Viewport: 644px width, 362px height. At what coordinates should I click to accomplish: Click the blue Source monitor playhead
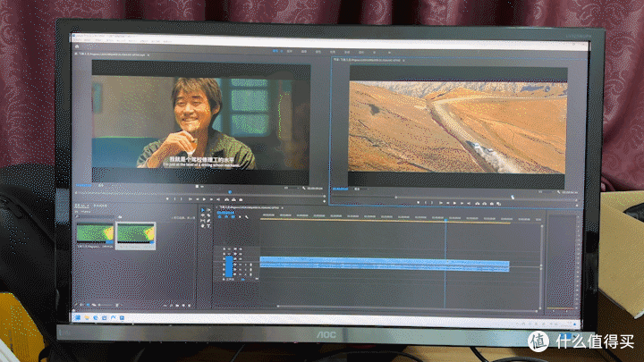230,191
